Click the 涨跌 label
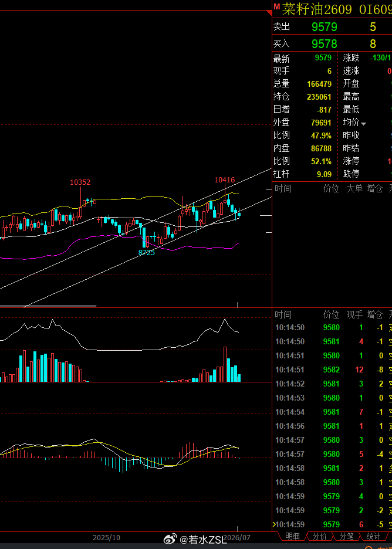The width and height of the screenshot is (392, 549). coord(352,57)
